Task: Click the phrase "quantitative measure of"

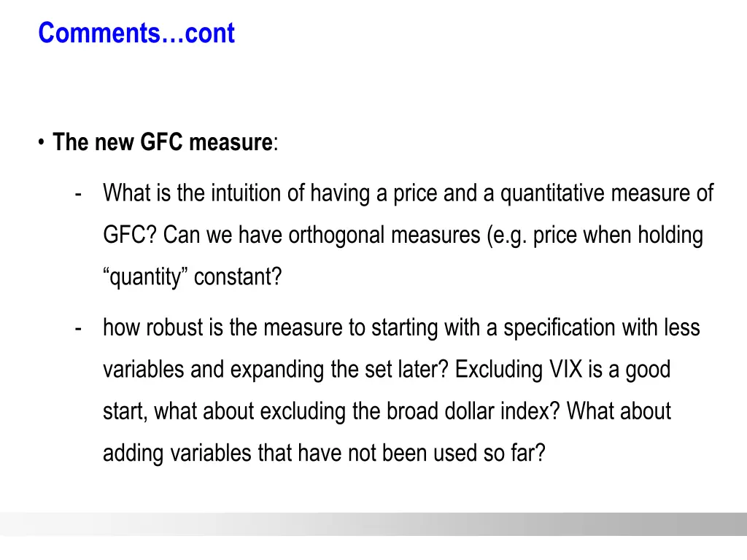Action: click(606, 193)
